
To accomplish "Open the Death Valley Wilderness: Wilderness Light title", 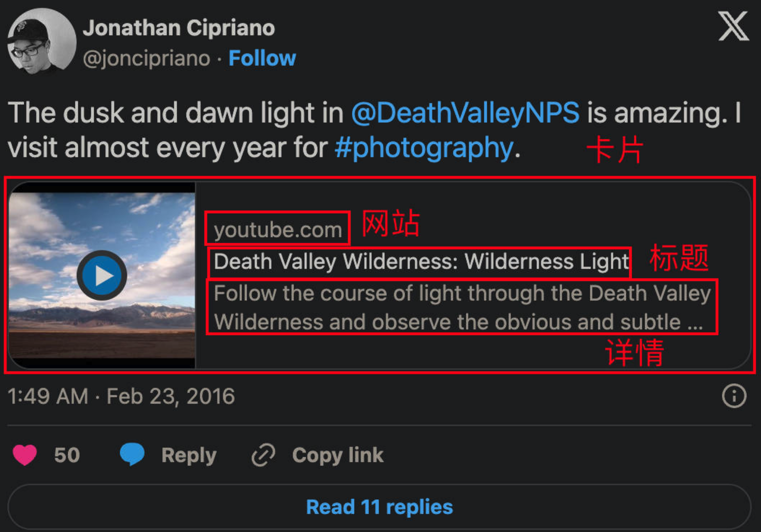I will (x=421, y=262).
